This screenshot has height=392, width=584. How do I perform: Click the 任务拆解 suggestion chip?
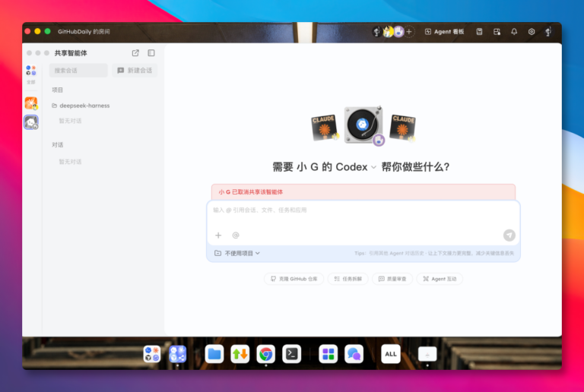tap(348, 279)
